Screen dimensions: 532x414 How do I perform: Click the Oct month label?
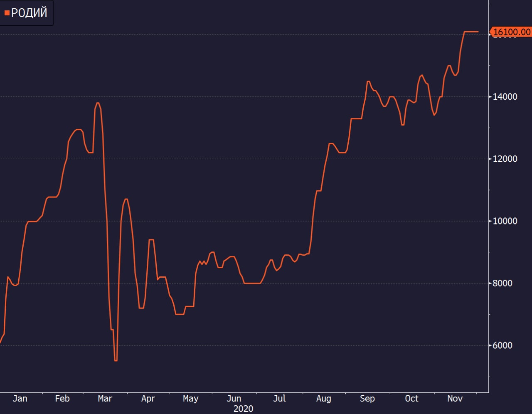(x=411, y=399)
